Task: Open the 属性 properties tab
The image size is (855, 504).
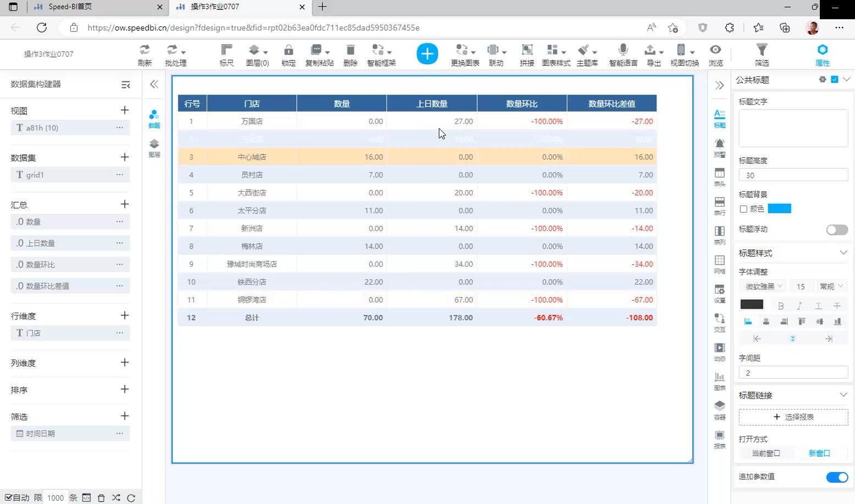Action: coord(822,54)
